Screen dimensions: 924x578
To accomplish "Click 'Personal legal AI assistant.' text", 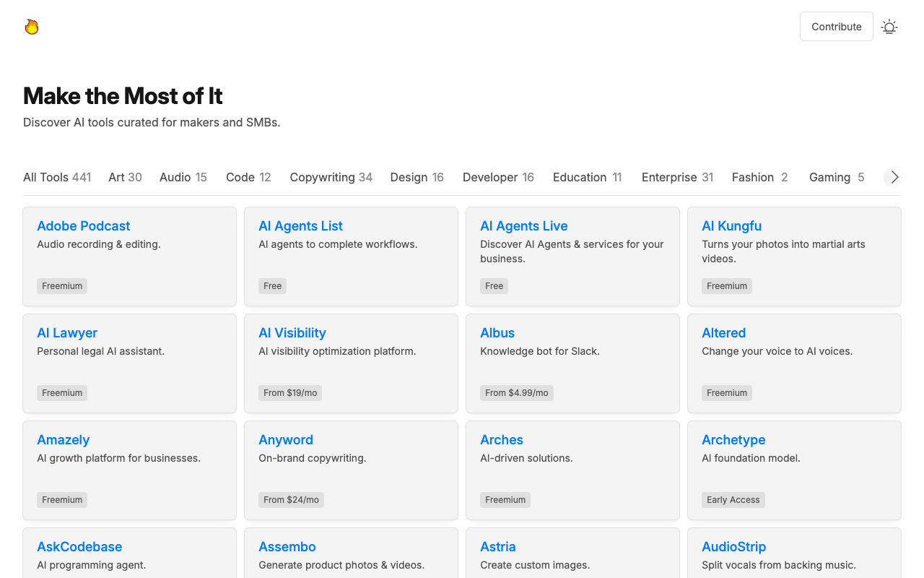I will pos(101,351).
